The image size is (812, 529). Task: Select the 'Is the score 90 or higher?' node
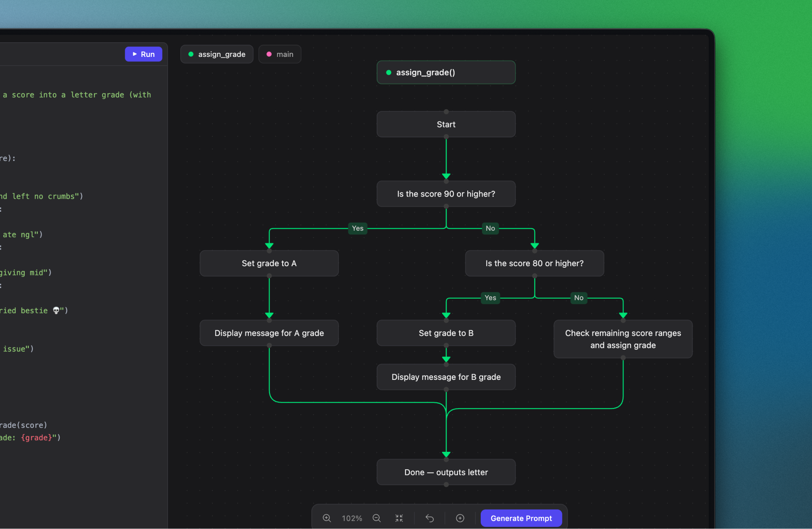(446, 194)
